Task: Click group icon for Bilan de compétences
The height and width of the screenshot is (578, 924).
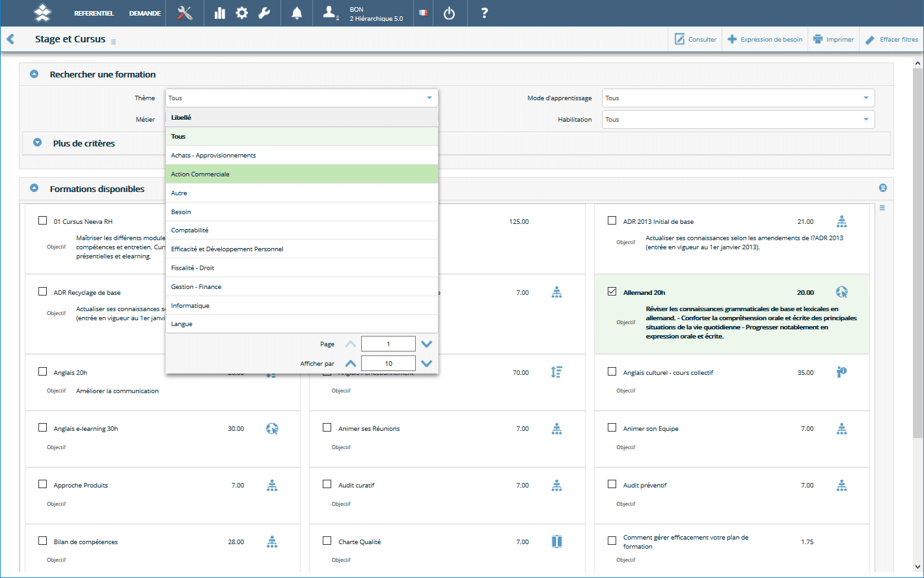Action: 272,542
